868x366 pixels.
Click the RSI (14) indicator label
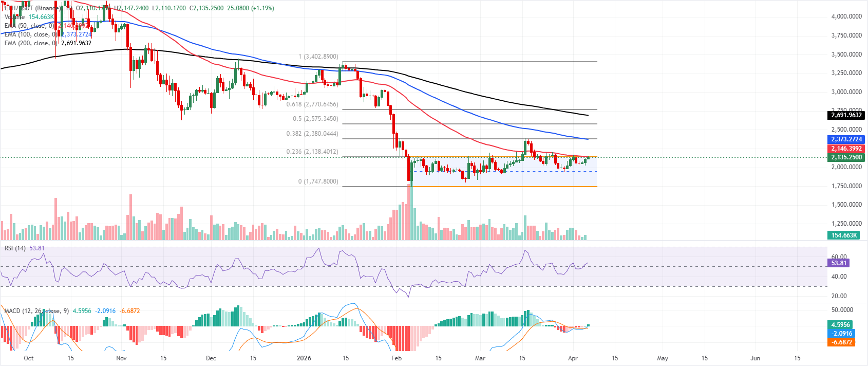coord(15,248)
